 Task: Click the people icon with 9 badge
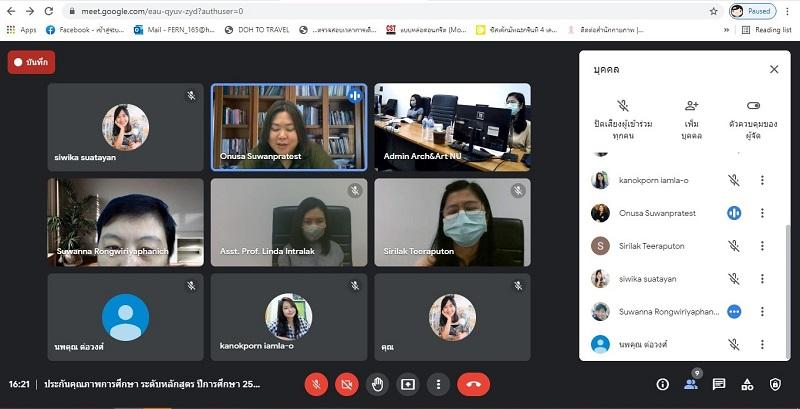[x=691, y=385]
